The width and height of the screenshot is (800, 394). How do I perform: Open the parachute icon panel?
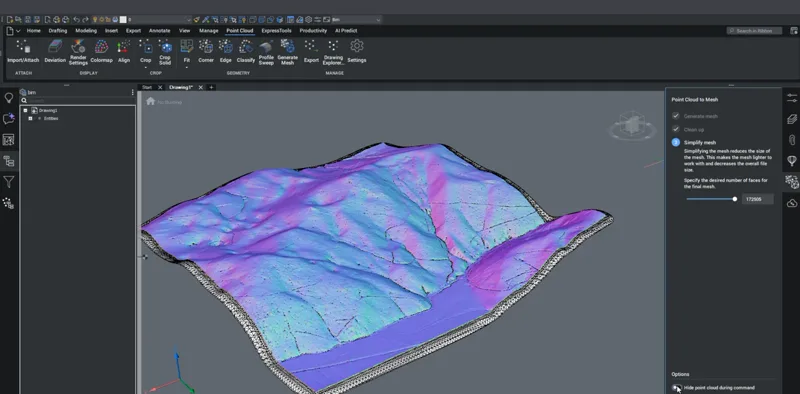(x=792, y=161)
